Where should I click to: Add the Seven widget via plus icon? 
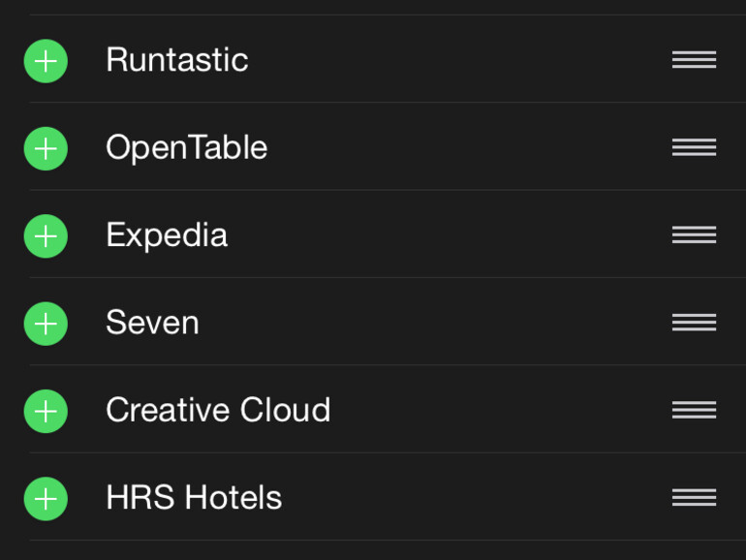[x=46, y=324]
